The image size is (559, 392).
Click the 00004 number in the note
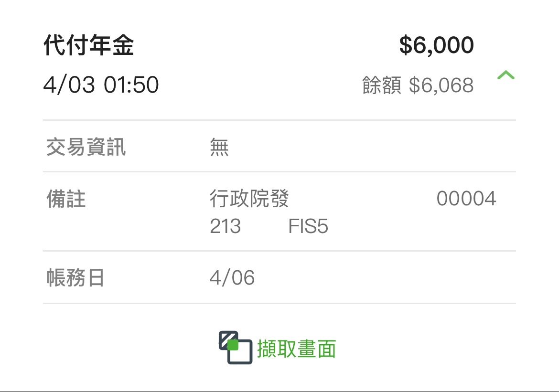[466, 199]
